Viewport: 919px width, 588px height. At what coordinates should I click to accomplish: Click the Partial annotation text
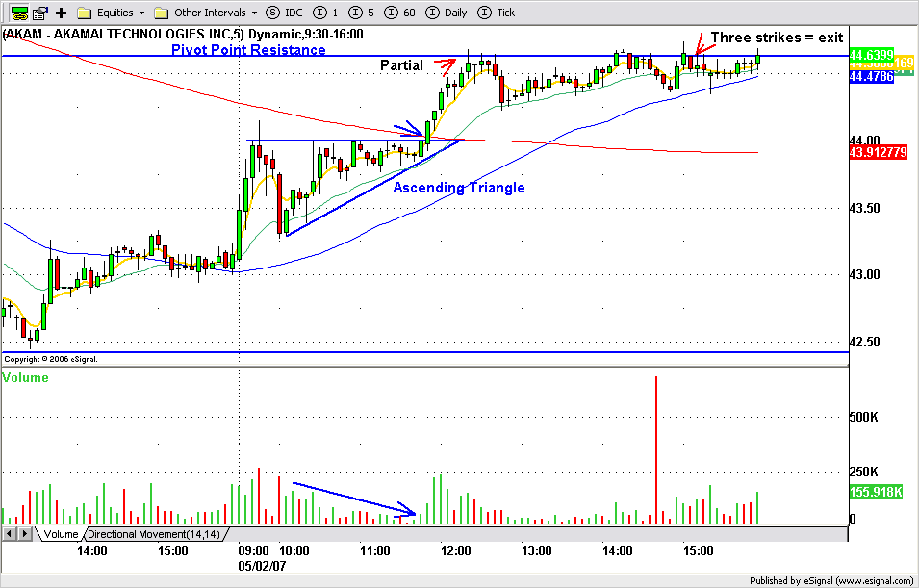tap(401, 65)
